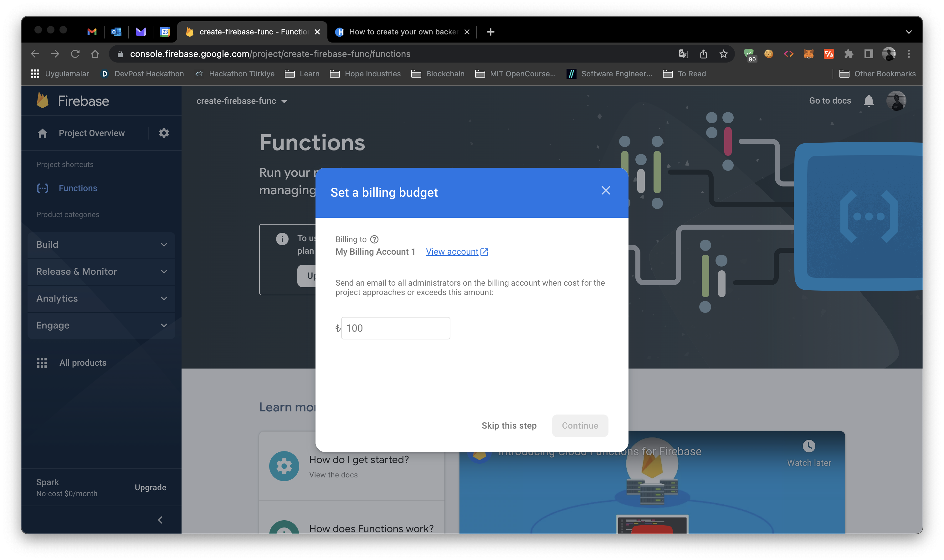Viewport: 944px width, 560px height.
Task: Bookmark this page with star icon
Action: pyautogui.click(x=723, y=54)
